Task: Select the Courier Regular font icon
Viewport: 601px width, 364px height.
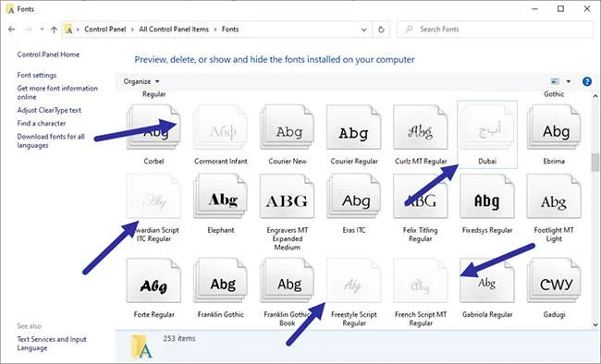Action: click(x=354, y=127)
